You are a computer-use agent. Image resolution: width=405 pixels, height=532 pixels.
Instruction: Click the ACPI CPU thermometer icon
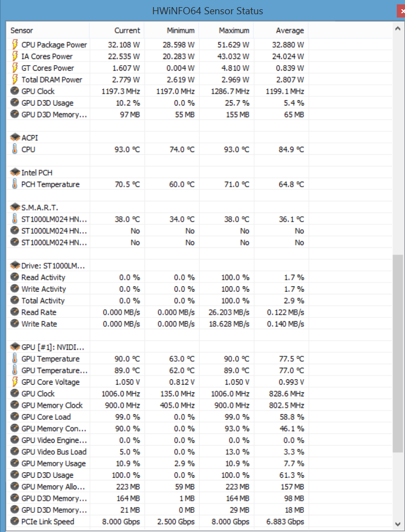[x=15, y=149]
